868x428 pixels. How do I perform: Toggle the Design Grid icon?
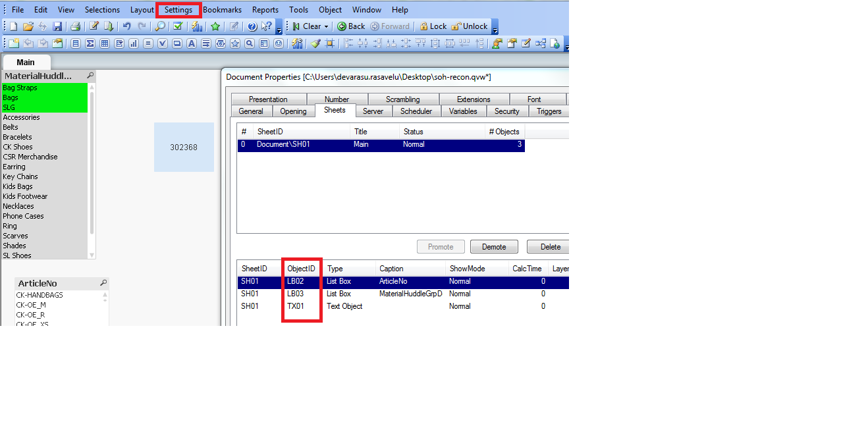pyautogui.click(x=329, y=43)
